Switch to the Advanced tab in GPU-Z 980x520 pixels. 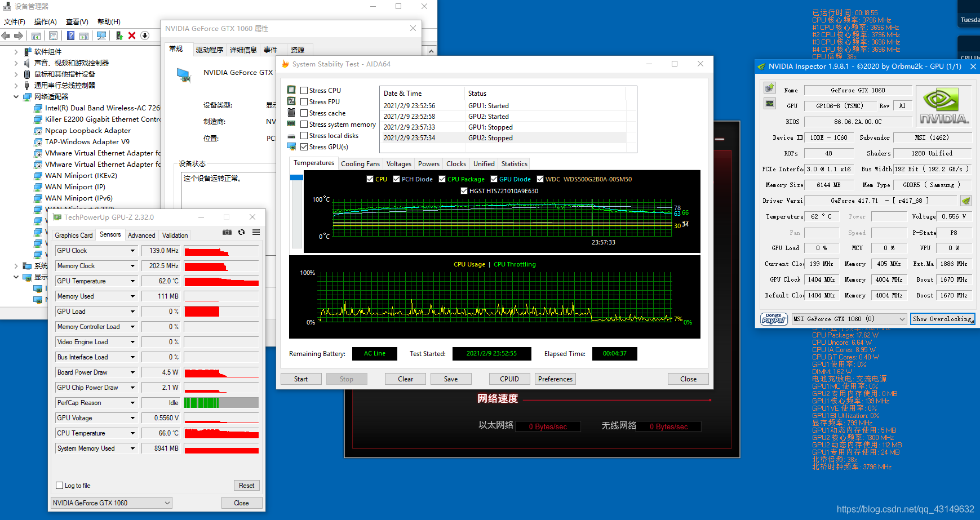click(x=141, y=235)
